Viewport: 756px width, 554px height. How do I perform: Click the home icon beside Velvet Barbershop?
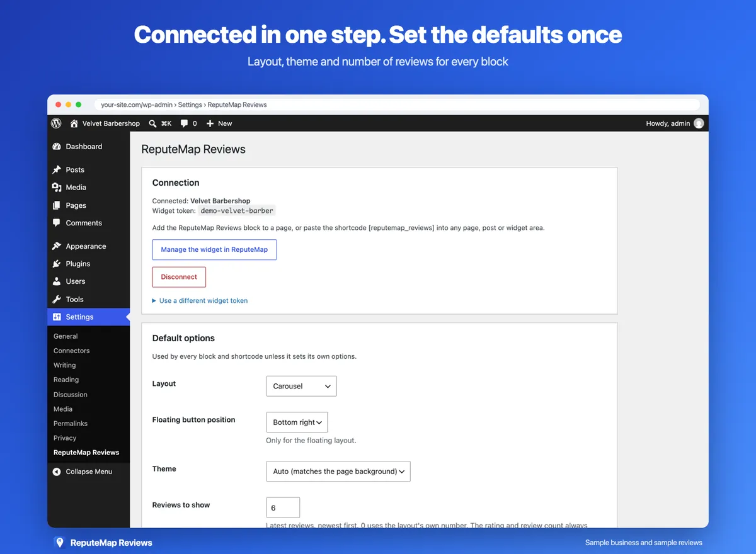[x=74, y=123]
